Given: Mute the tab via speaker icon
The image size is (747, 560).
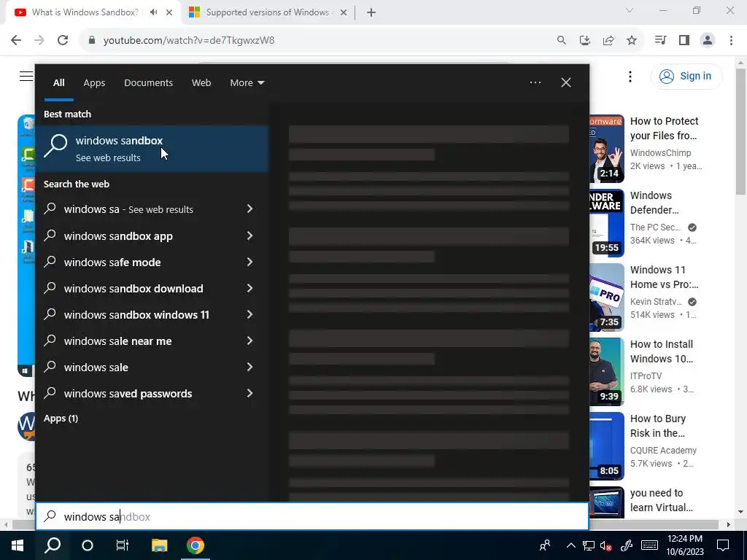Looking at the screenshot, I should 153,12.
